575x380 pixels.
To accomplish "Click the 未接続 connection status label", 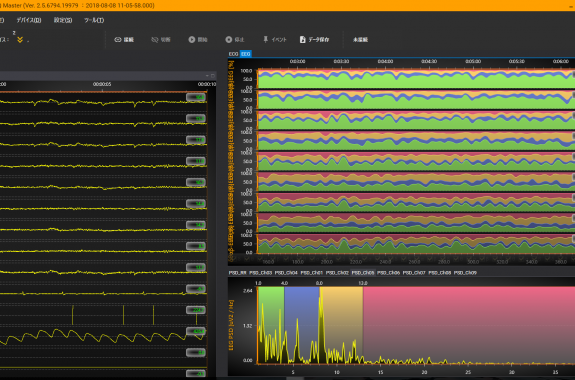I will (x=360, y=40).
